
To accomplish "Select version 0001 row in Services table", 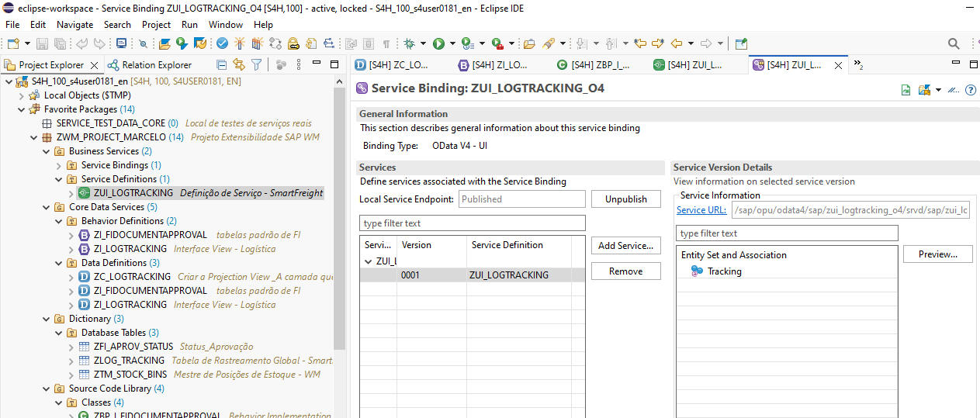I will 473,275.
